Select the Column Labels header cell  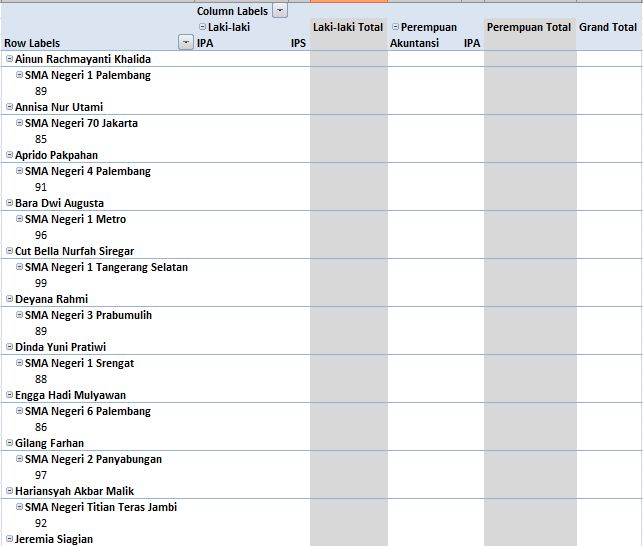pos(232,11)
